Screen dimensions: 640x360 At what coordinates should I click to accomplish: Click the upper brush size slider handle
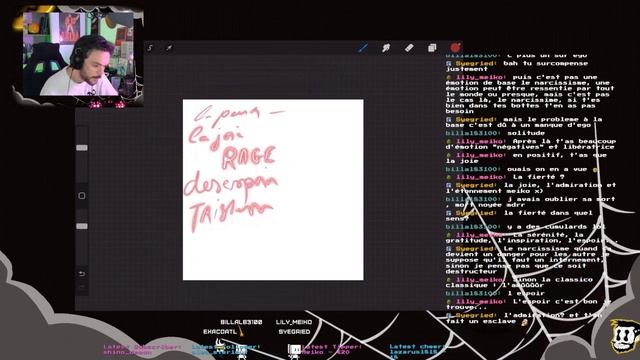click(82, 147)
